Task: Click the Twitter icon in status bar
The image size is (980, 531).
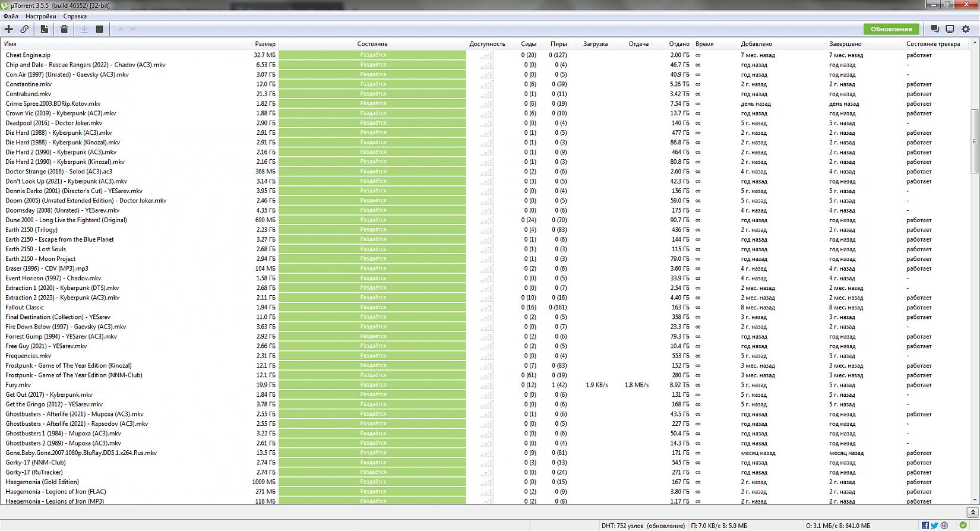Action: point(934,526)
